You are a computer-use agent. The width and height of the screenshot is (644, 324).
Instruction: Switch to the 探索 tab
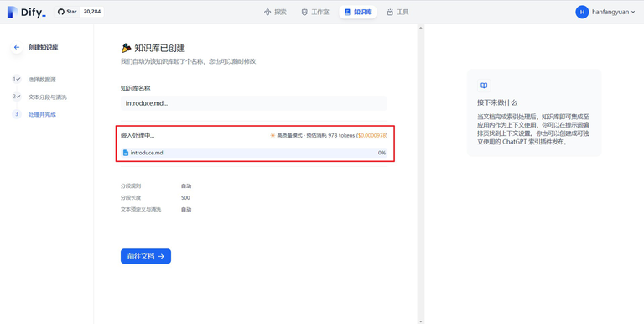(x=276, y=13)
